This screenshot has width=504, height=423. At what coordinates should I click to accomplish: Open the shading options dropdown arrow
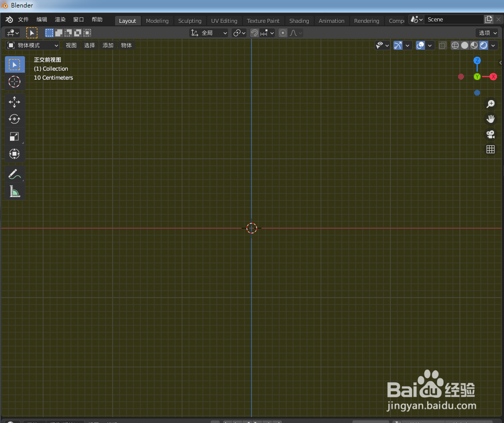click(x=493, y=45)
